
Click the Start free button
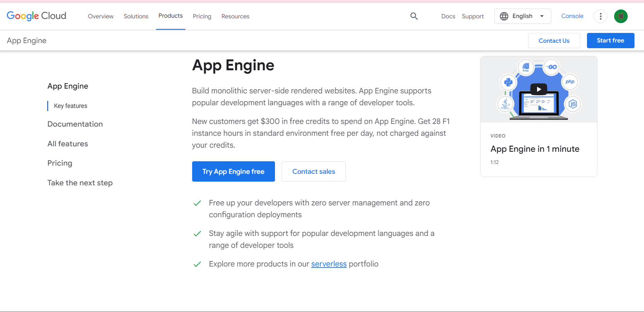(610, 40)
